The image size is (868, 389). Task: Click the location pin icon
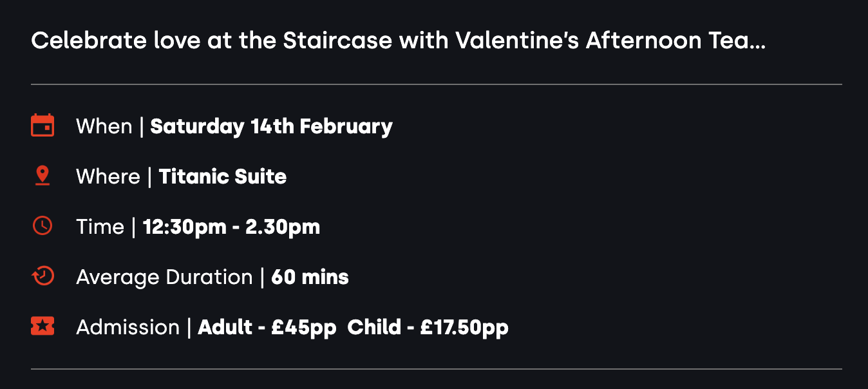42,176
